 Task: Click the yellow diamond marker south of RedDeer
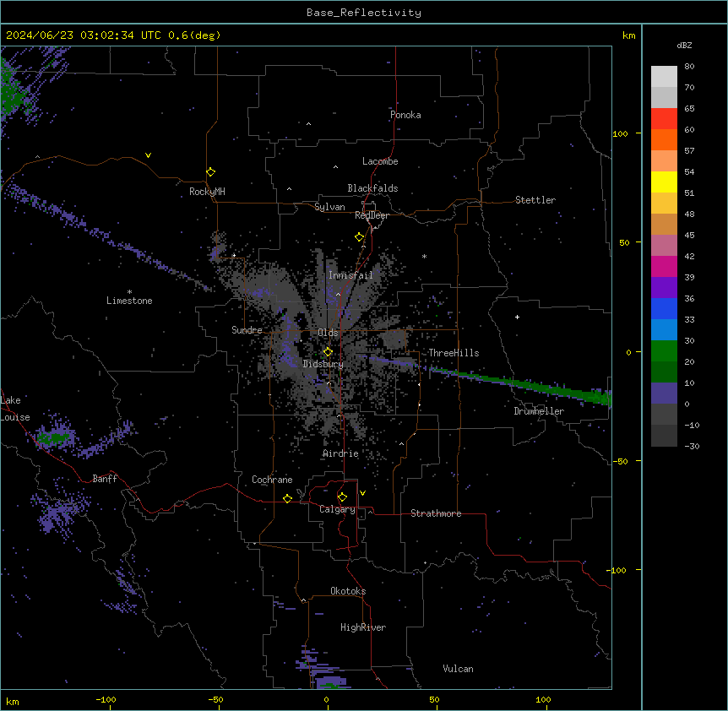pyautogui.click(x=360, y=237)
